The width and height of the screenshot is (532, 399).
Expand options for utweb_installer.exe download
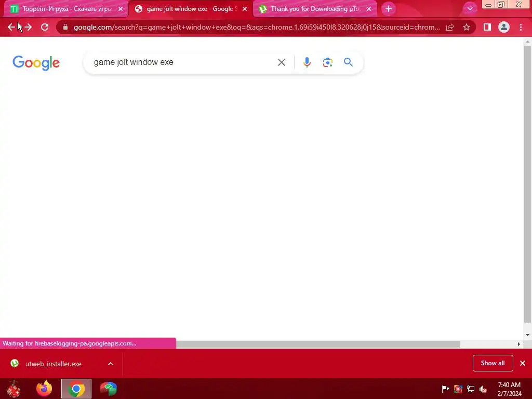(x=111, y=364)
